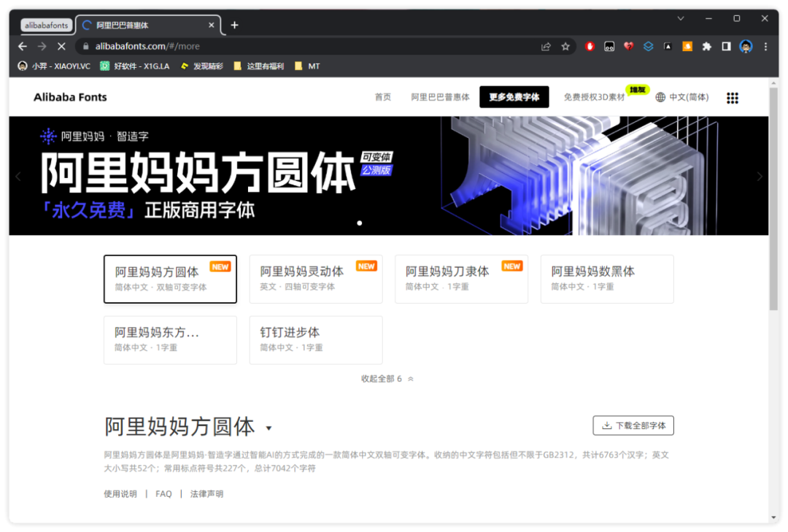Open the tab search chevron in title bar
The width and height of the screenshot is (788, 532).
click(681, 18)
